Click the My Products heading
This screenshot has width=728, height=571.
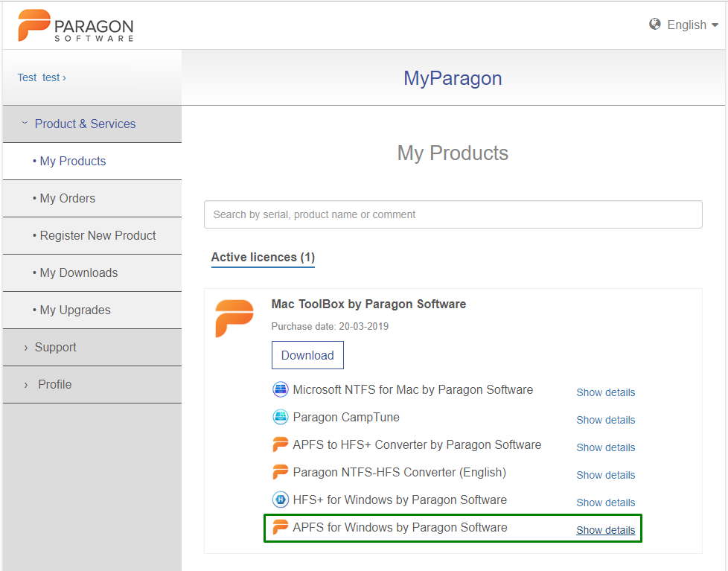click(453, 153)
